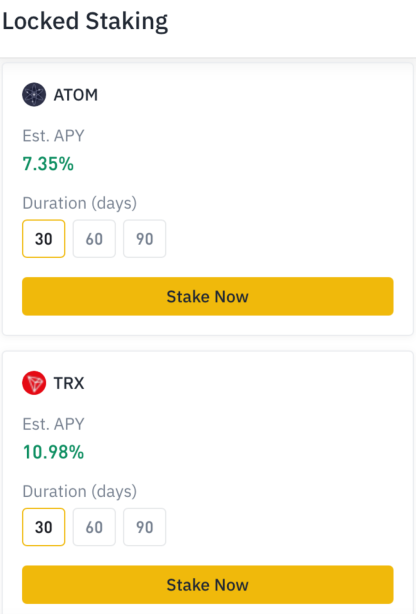
Task: Click the ATOM coin logo icon
Action: tap(34, 94)
